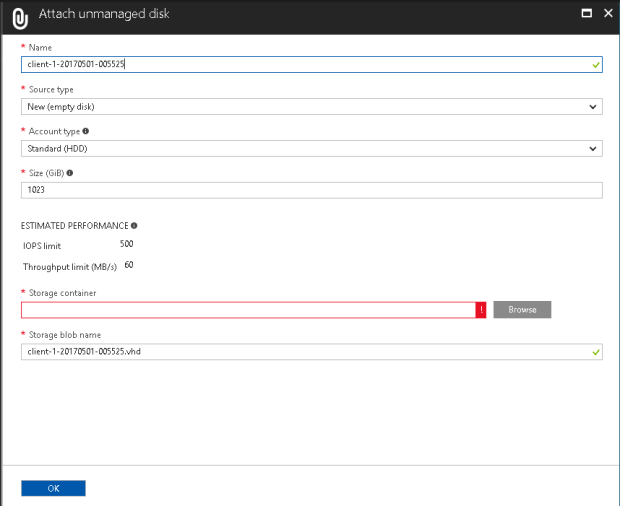This screenshot has height=506, width=620.
Task: Edit the Storage blob name field
Action: click(300, 352)
